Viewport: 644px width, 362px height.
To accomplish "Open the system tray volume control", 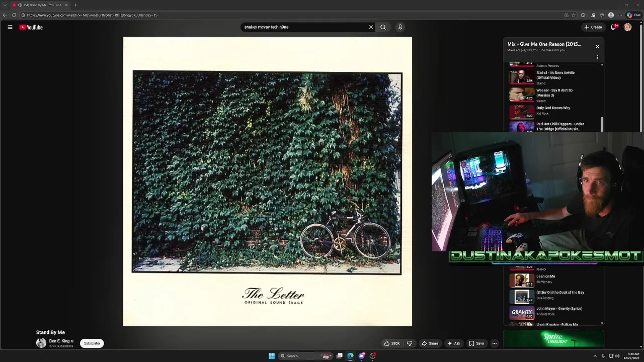I will coord(617,356).
